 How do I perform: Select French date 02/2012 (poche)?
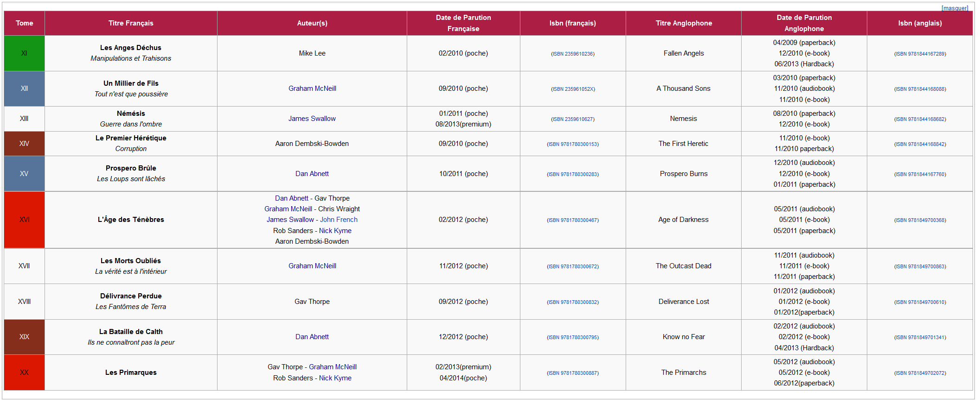tap(463, 220)
